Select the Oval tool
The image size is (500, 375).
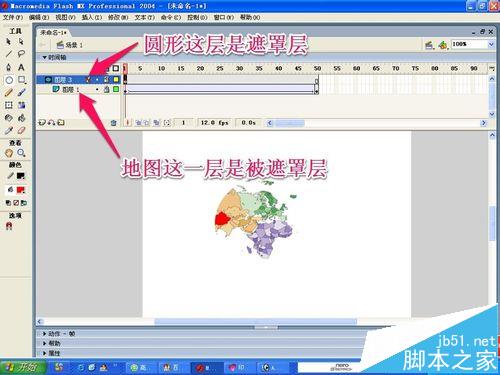click(x=9, y=80)
